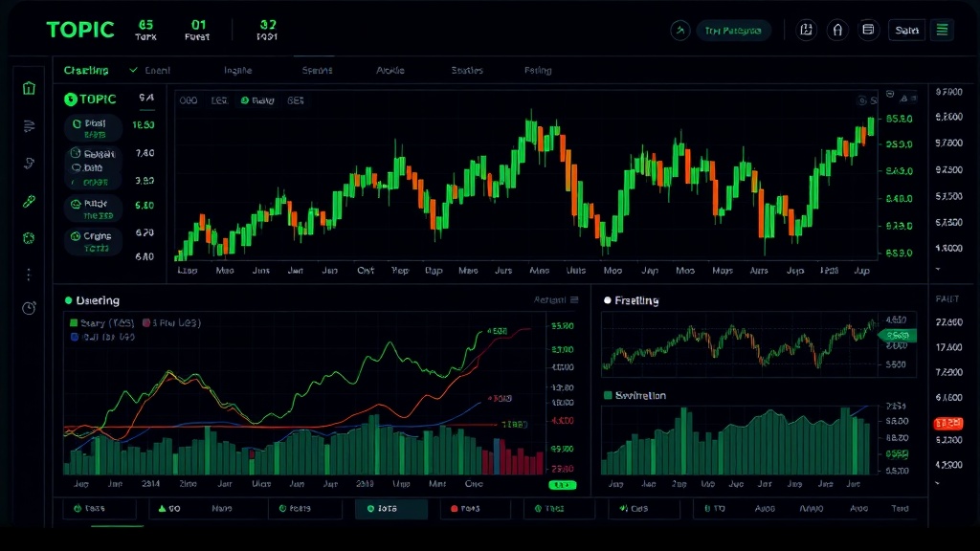
Task: Switch to the Charting tab
Action: click(86, 70)
